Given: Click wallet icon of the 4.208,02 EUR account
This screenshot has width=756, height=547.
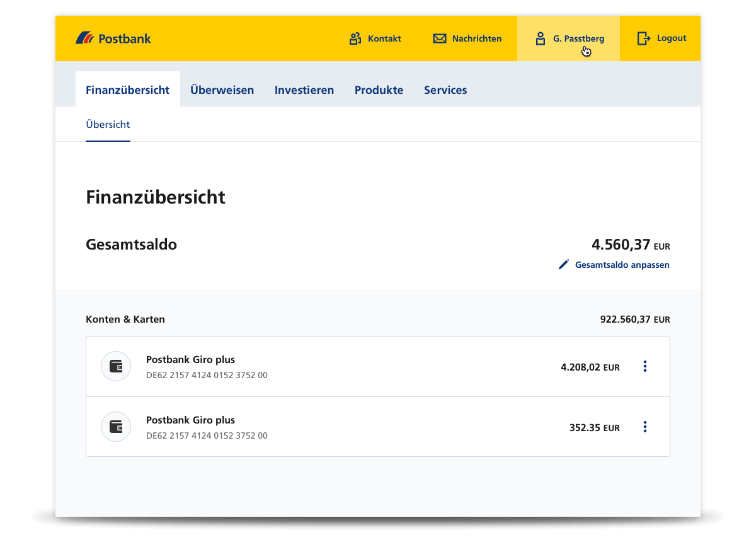Looking at the screenshot, I should pos(116,366).
